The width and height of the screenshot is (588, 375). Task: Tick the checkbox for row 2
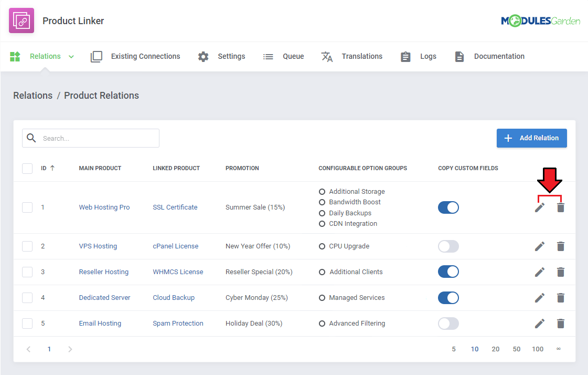pos(27,246)
